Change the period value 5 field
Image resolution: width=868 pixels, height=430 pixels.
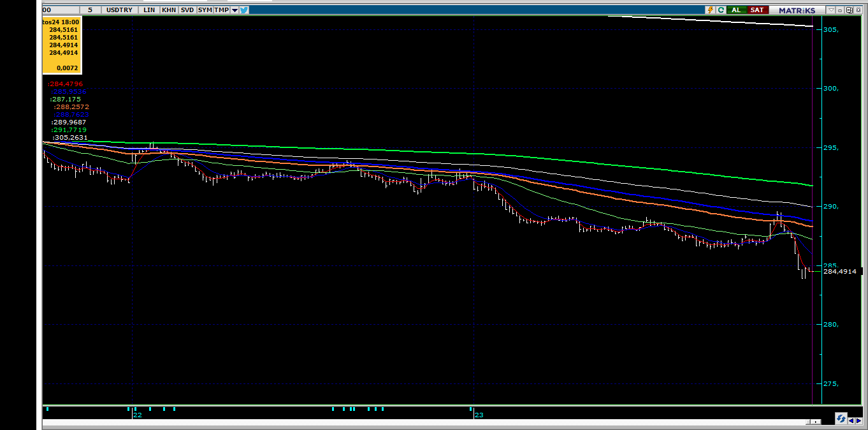pos(91,10)
